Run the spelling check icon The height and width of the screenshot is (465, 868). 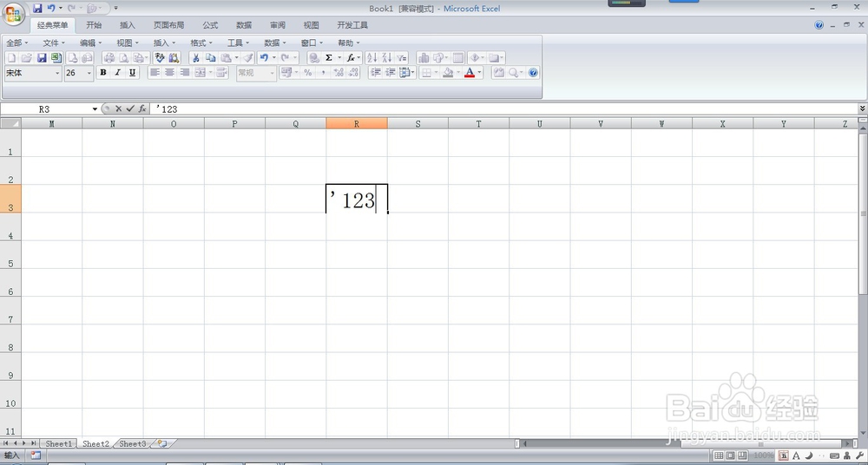[160, 57]
